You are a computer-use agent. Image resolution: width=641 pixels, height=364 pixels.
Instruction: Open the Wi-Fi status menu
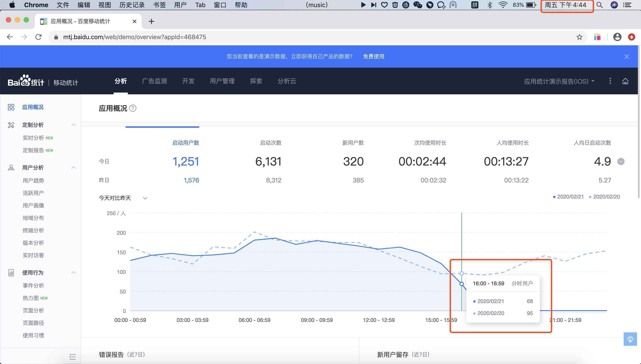tap(503, 5)
